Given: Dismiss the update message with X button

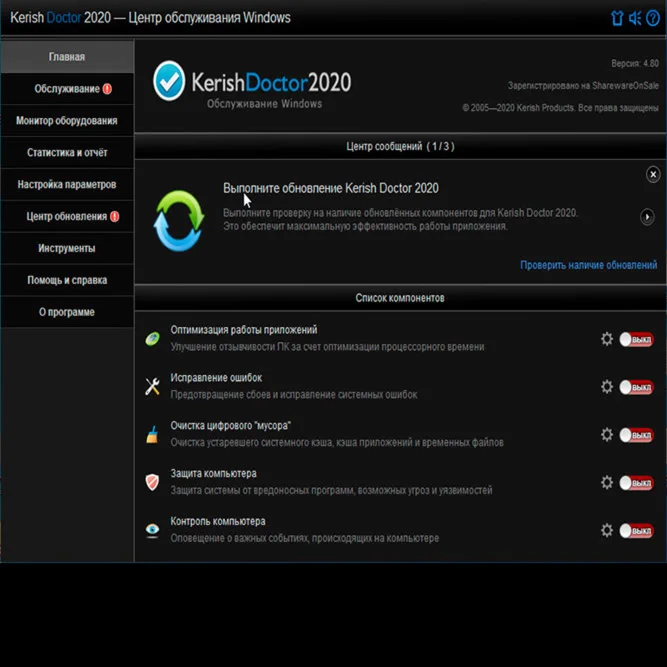Looking at the screenshot, I should point(653,174).
